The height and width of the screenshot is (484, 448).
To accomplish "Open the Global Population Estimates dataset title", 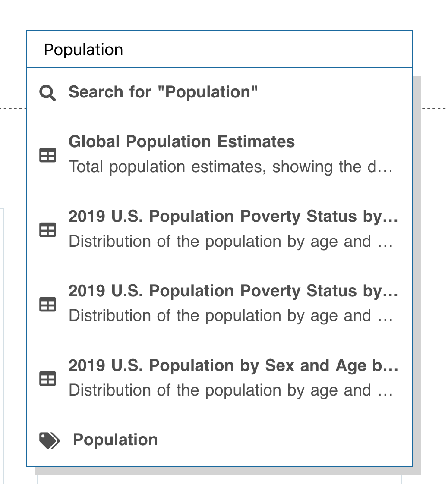I will pos(182,142).
